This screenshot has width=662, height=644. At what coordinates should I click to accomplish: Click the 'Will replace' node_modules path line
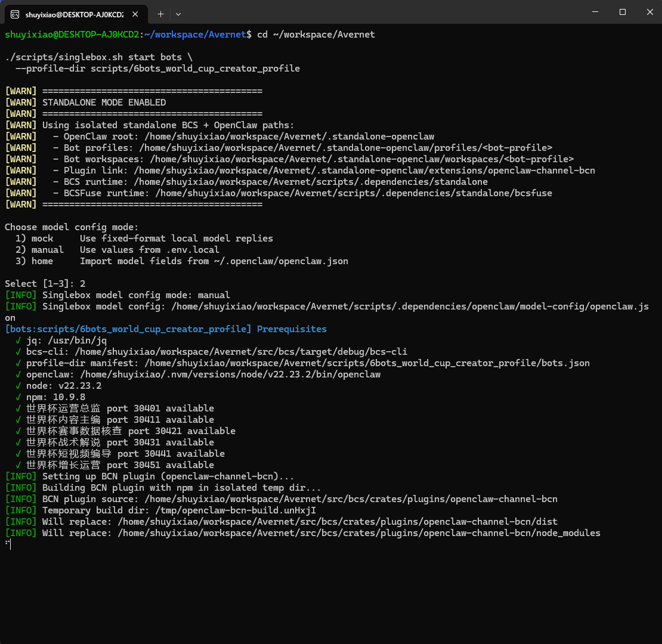[x=303, y=534]
